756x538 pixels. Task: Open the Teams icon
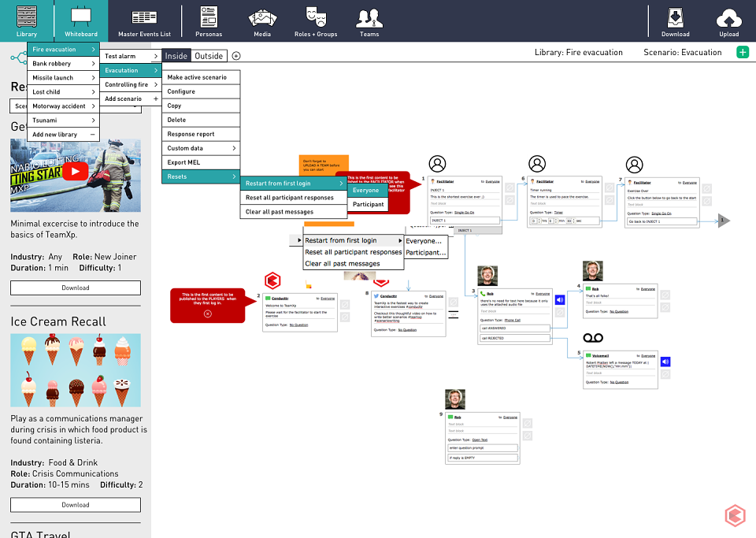pyautogui.click(x=369, y=18)
